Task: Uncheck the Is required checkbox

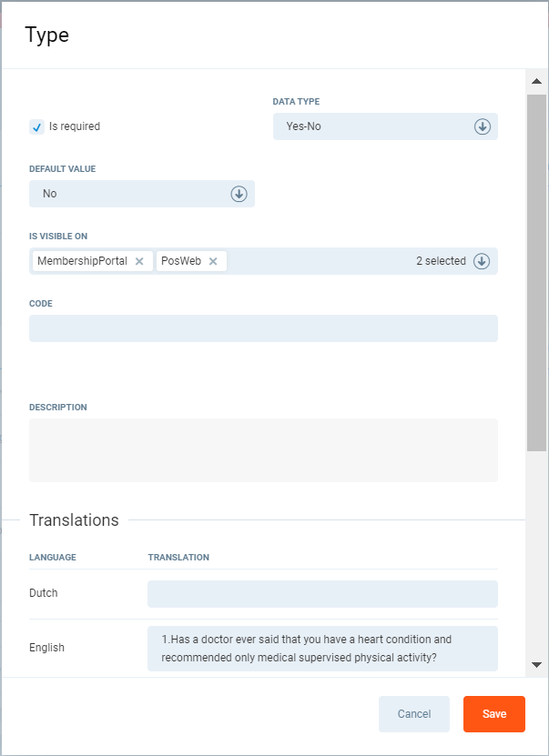Action: [x=37, y=127]
